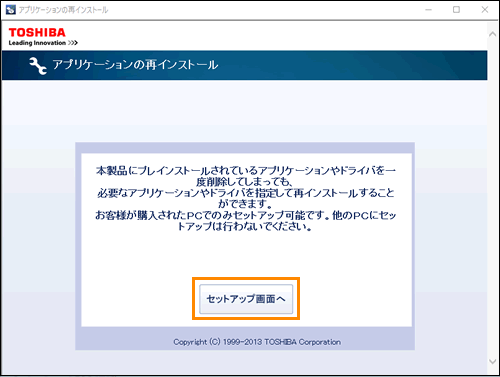The height and width of the screenshot is (377, 500).
Task: Click the sentence starting with お客様が購入されたPC
Action: [246, 221]
